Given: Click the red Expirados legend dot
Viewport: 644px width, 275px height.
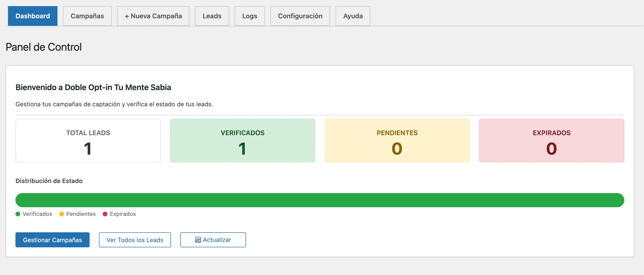Looking at the screenshot, I should point(105,214).
